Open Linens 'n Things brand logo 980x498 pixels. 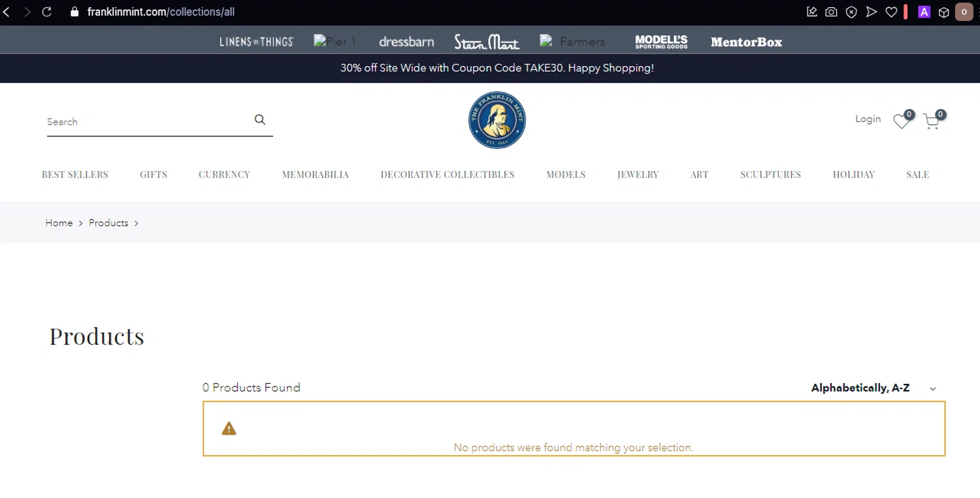[x=257, y=42]
